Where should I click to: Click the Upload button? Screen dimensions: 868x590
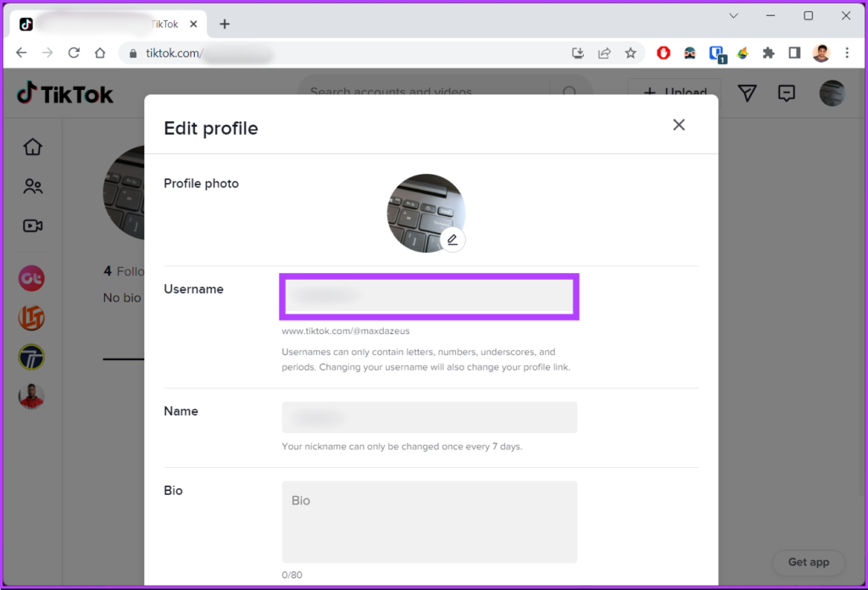coord(675,93)
